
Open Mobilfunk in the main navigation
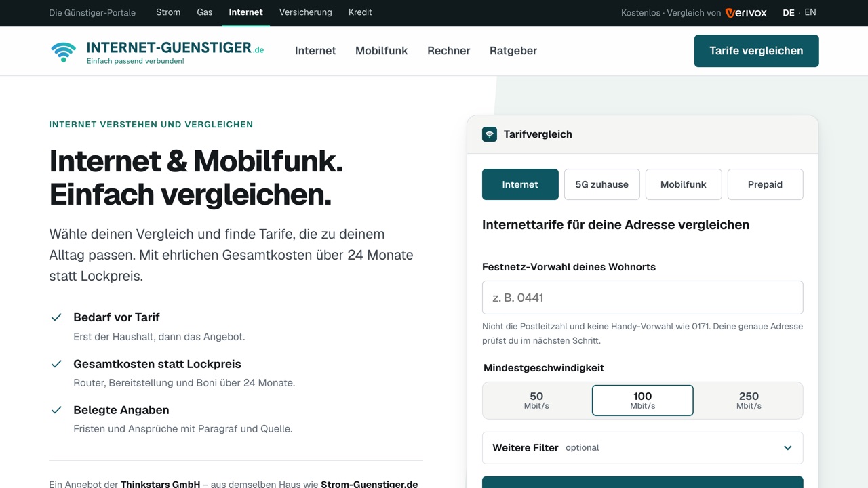382,51
